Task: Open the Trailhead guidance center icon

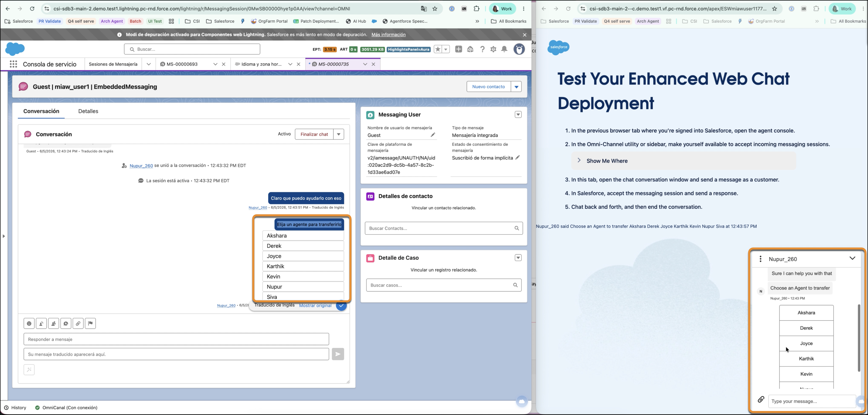Action: click(470, 49)
